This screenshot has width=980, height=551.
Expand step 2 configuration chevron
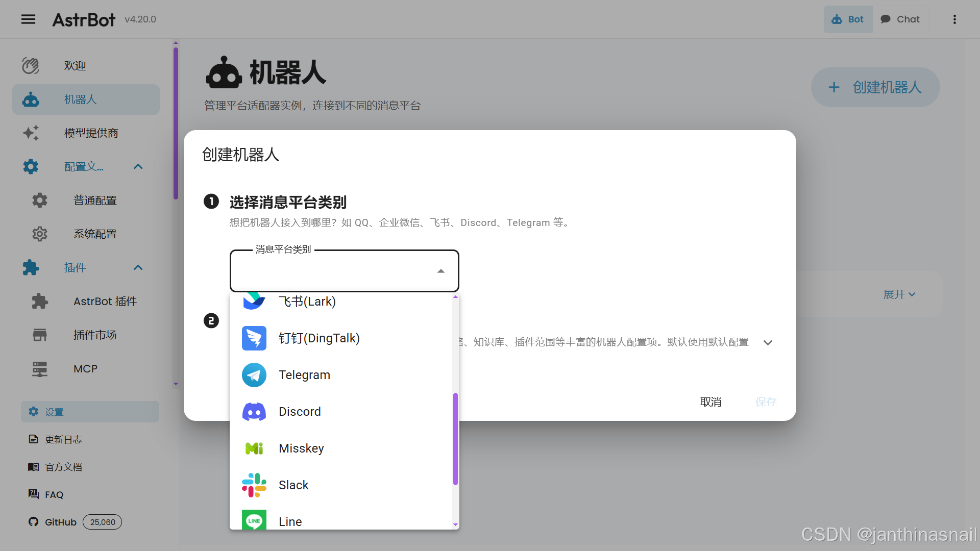(x=768, y=342)
